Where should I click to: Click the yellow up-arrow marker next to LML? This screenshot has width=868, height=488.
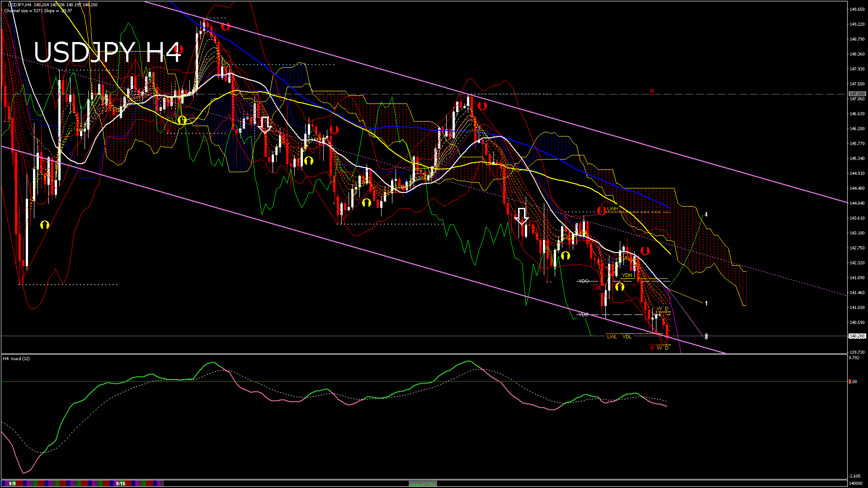[x=619, y=286]
